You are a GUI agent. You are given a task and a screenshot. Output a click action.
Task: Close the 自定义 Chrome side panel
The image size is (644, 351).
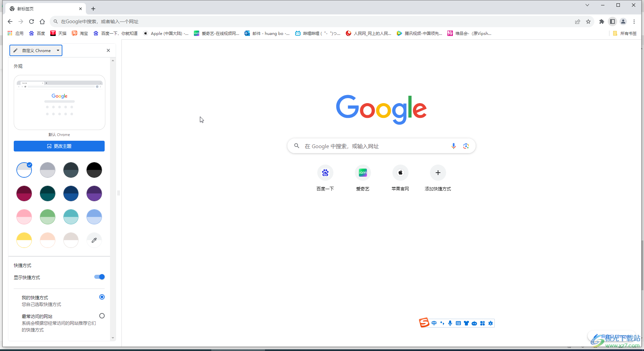[108, 50]
